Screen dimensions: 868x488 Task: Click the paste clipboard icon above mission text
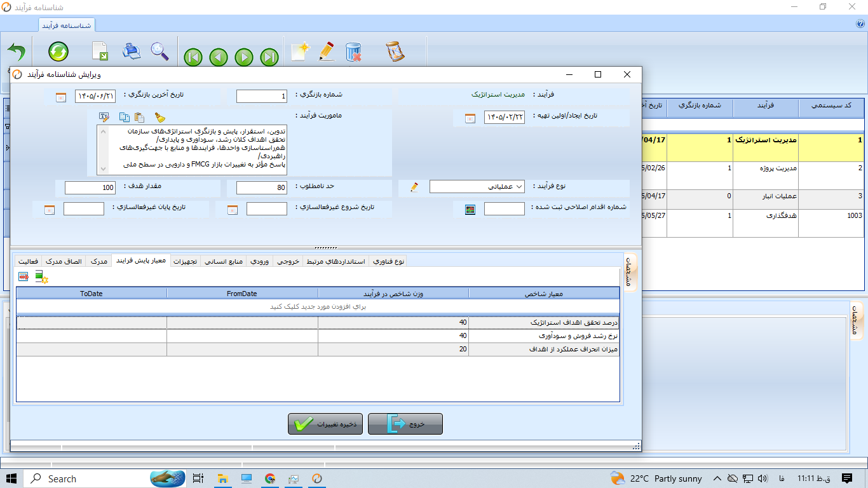tap(139, 117)
